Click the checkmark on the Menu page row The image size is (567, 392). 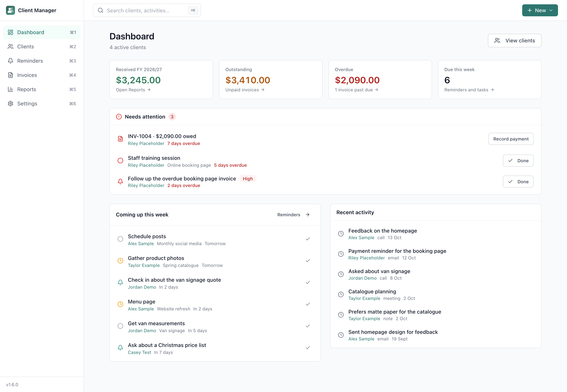click(x=308, y=304)
